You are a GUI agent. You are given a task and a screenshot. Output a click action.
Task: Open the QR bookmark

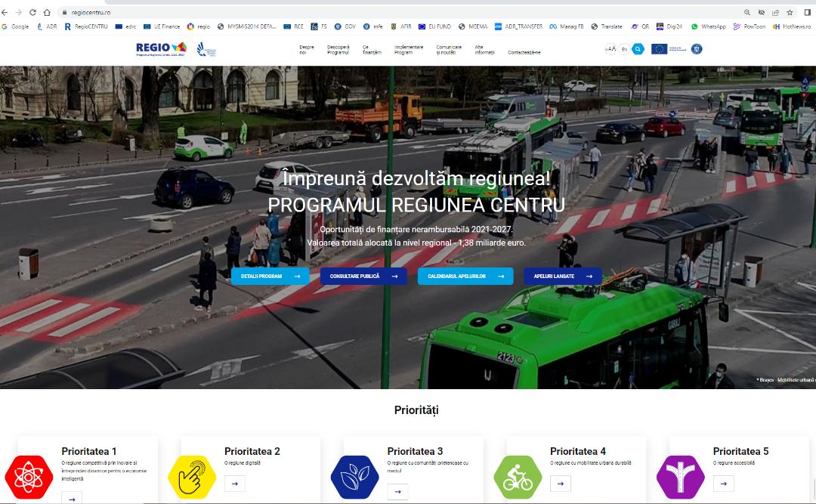(640, 26)
